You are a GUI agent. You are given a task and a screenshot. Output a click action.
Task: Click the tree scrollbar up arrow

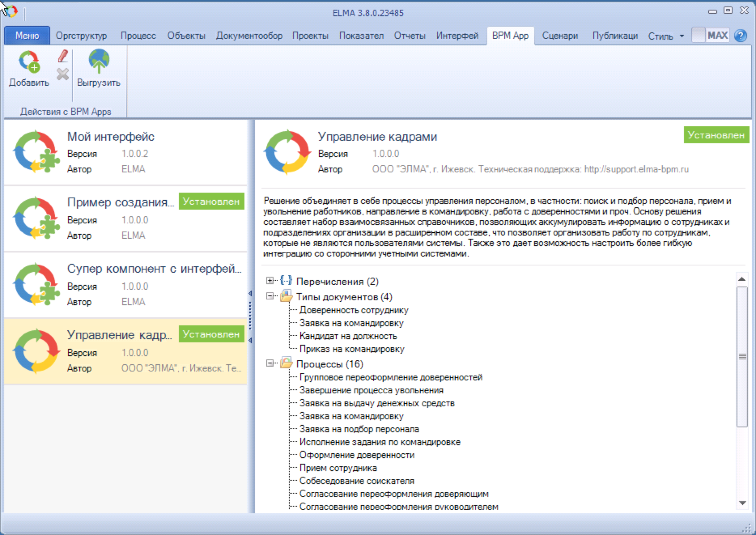(742, 279)
